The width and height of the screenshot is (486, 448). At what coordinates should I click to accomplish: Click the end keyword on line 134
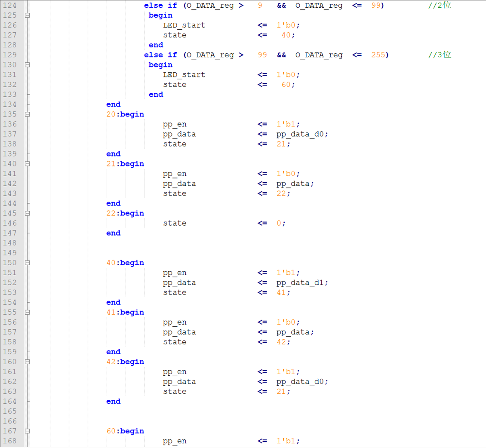click(114, 104)
